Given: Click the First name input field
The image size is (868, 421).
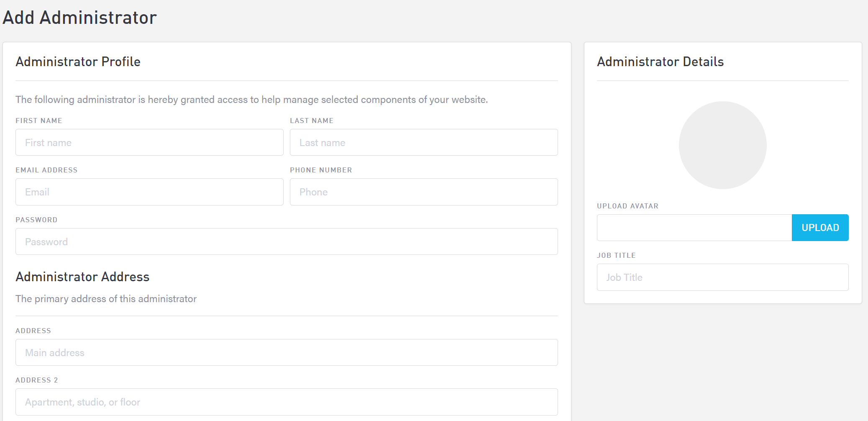Looking at the screenshot, I should point(149,142).
